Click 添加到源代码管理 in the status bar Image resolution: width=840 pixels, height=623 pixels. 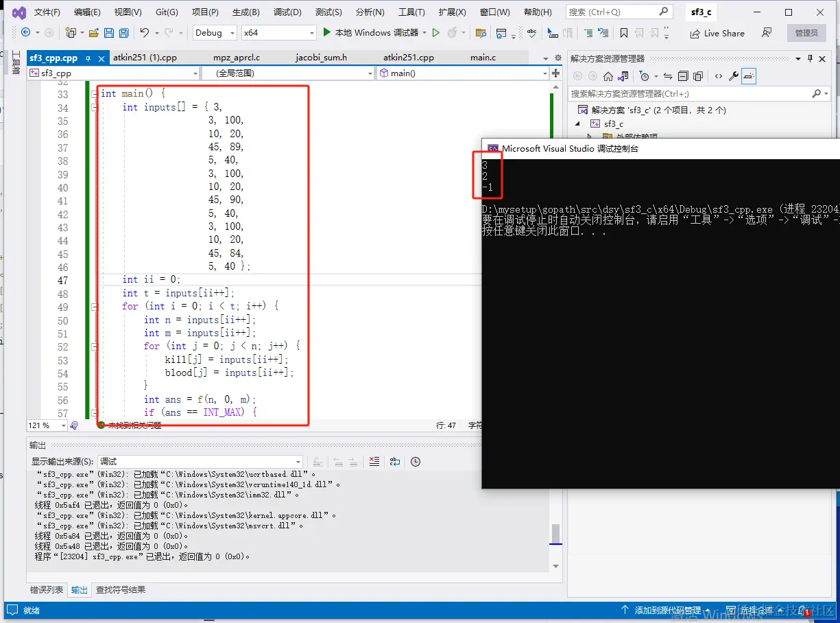click(x=668, y=610)
